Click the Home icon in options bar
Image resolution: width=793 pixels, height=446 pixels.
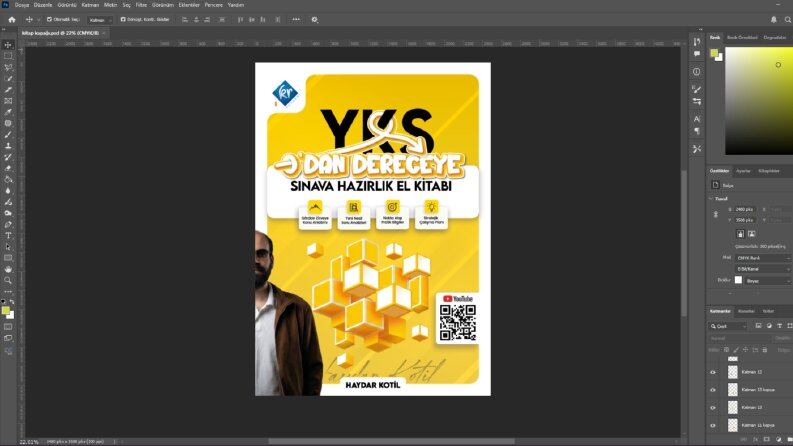(12, 20)
